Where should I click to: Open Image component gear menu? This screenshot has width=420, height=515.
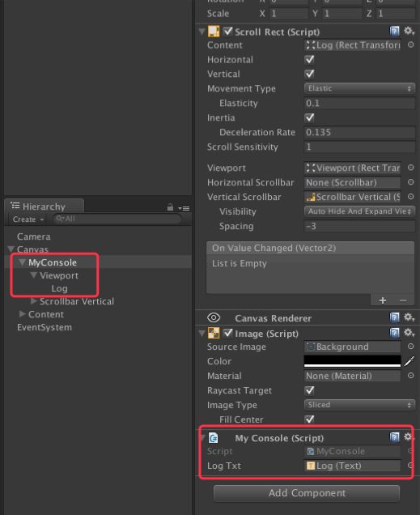coord(409,333)
